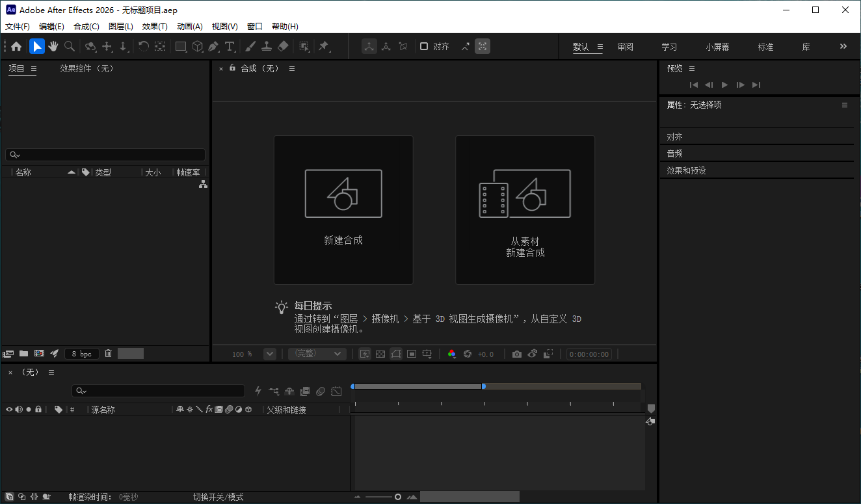Open the 合成 viewer panel menu

292,68
